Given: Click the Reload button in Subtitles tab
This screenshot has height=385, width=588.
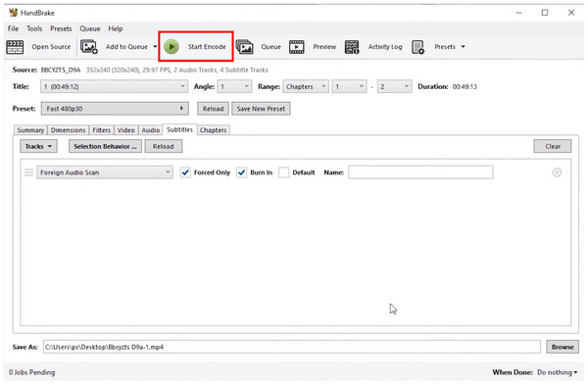Looking at the screenshot, I should (x=164, y=146).
